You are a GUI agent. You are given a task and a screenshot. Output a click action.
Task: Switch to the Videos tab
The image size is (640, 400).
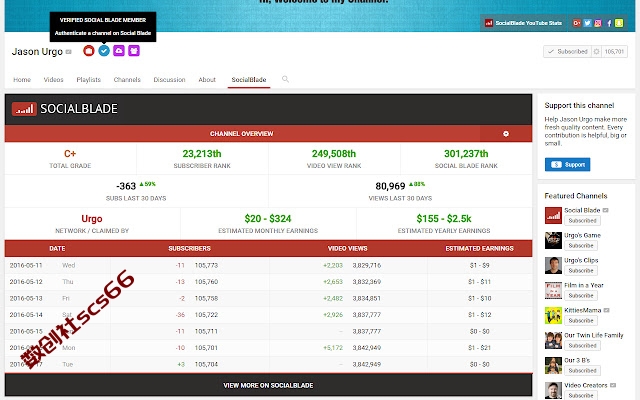[53, 80]
